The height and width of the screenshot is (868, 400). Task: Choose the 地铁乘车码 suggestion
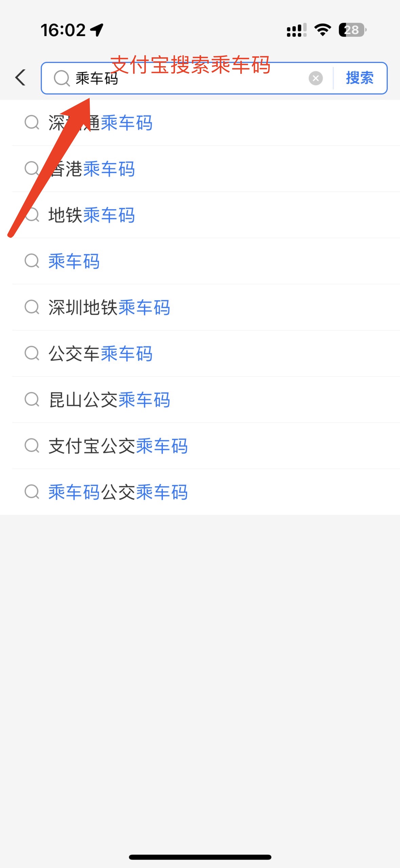pos(200,215)
